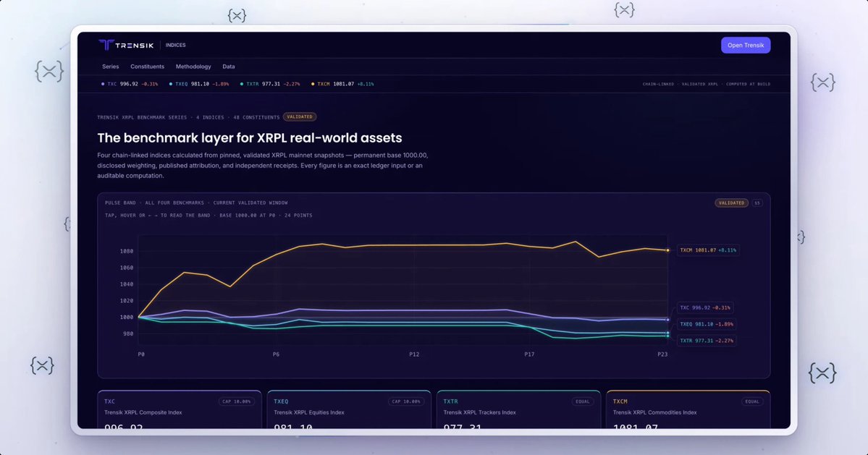
Task: Click the Trensik logo in the header
Action: click(x=126, y=46)
